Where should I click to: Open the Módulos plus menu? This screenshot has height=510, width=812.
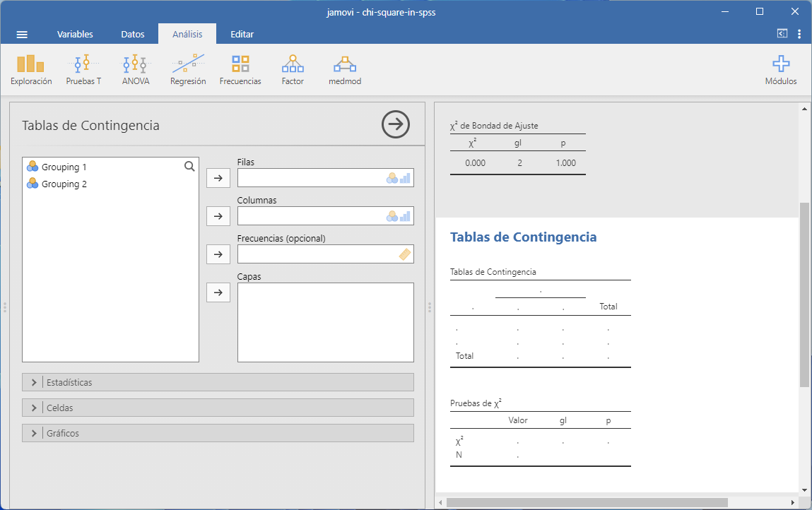click(x=781, y=70)
